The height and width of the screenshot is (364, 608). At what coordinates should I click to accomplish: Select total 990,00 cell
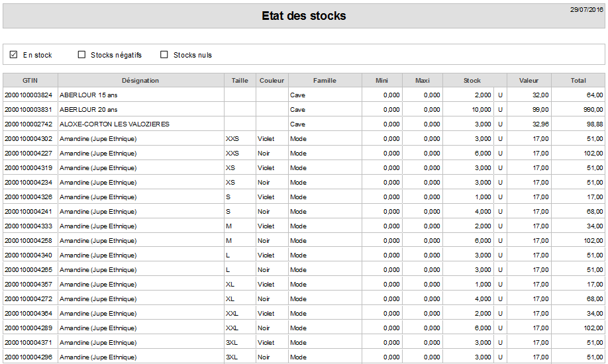578,110
